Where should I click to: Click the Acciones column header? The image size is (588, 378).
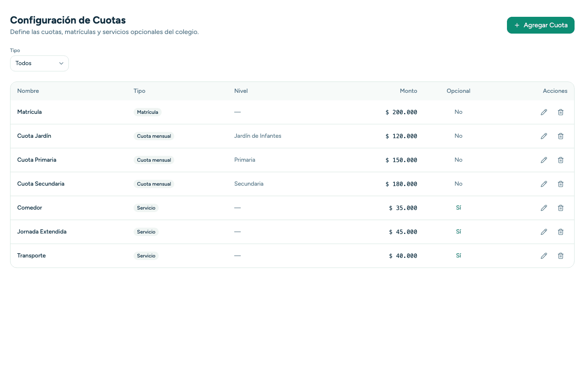point(555,91)
